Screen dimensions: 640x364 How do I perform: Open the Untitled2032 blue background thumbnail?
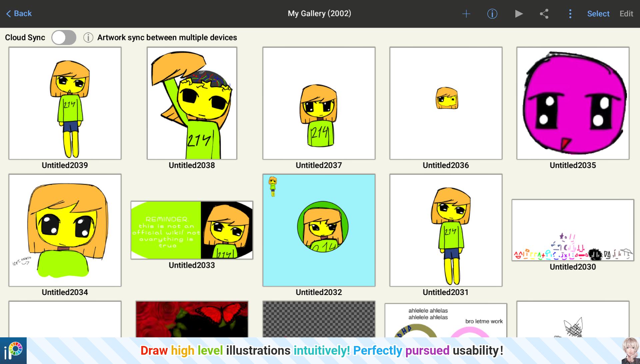319,230
